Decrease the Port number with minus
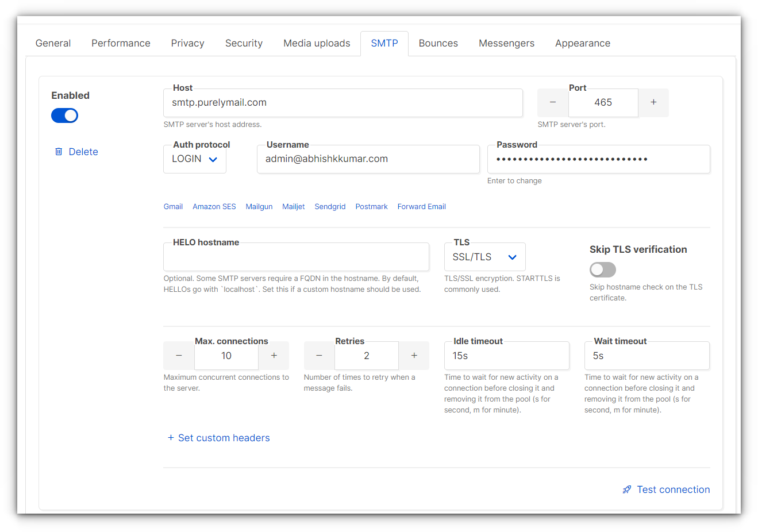Screen dimensions: 758x532 click(553, 102)
